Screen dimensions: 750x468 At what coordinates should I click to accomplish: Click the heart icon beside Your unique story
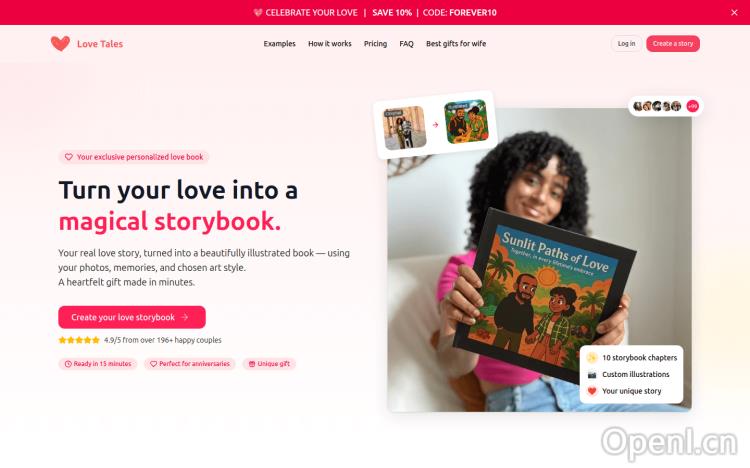tap(592, 391)
